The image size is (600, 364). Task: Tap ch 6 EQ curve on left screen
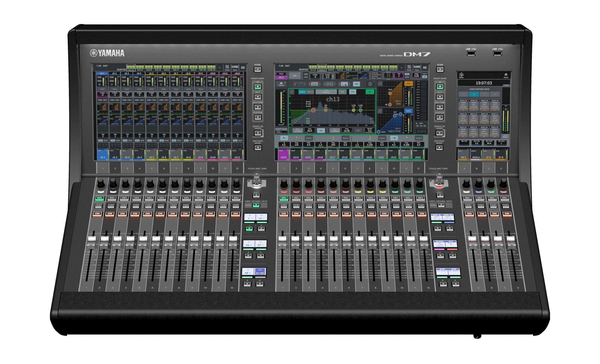(x=164, y=115)
